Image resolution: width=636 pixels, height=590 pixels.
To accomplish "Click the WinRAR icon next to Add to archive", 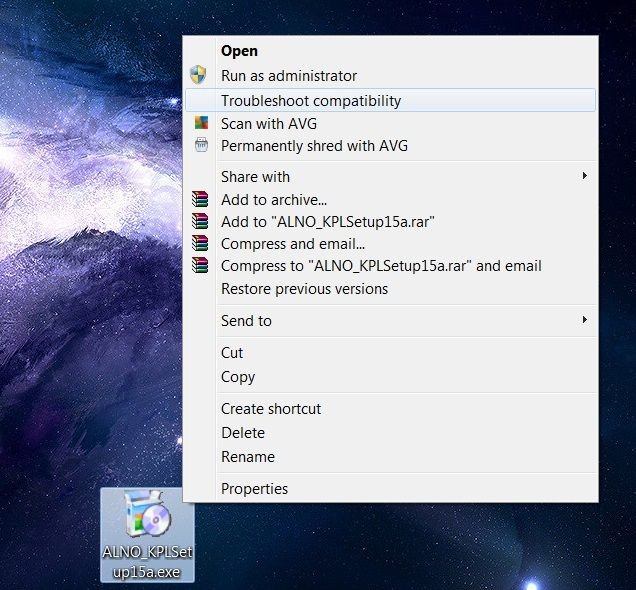I will pos(201,200).
